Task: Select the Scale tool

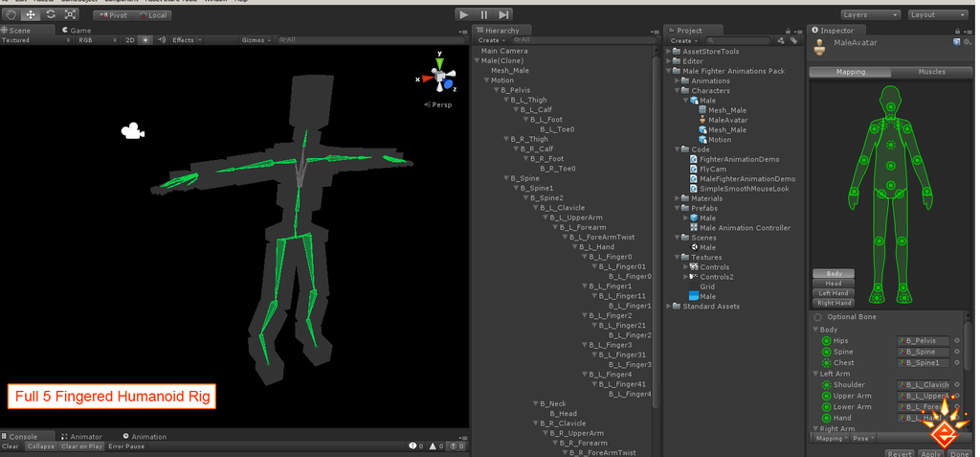Action: click(x=71, y=14)
